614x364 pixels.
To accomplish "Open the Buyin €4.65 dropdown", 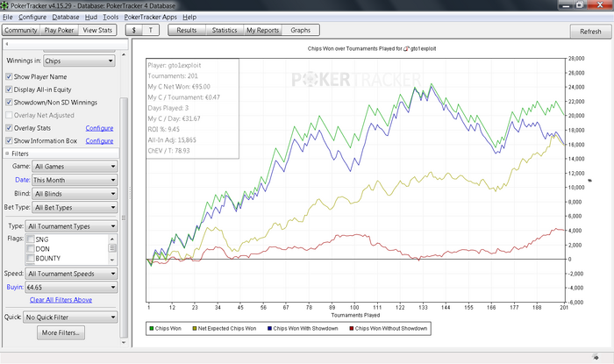I will (x=71, y=288).
